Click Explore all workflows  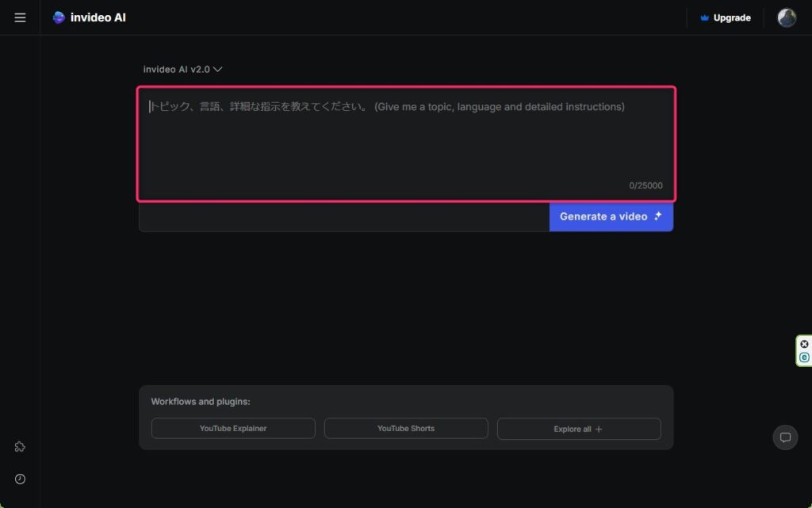(x=573, y=429)
